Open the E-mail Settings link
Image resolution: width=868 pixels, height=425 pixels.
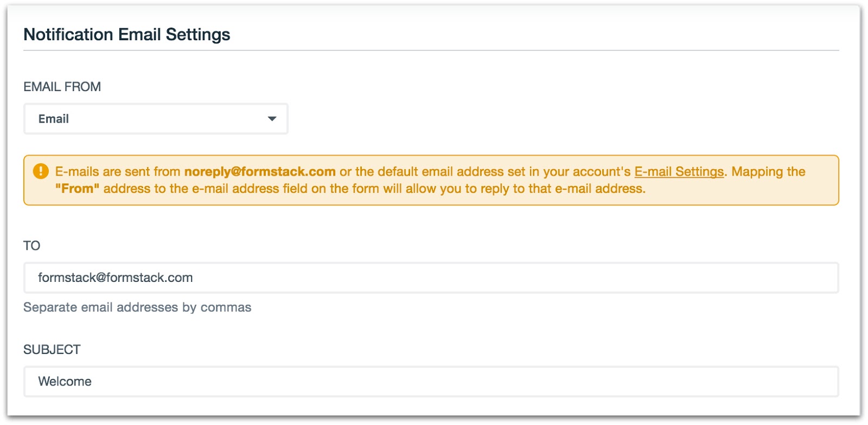tap(679, 172)
